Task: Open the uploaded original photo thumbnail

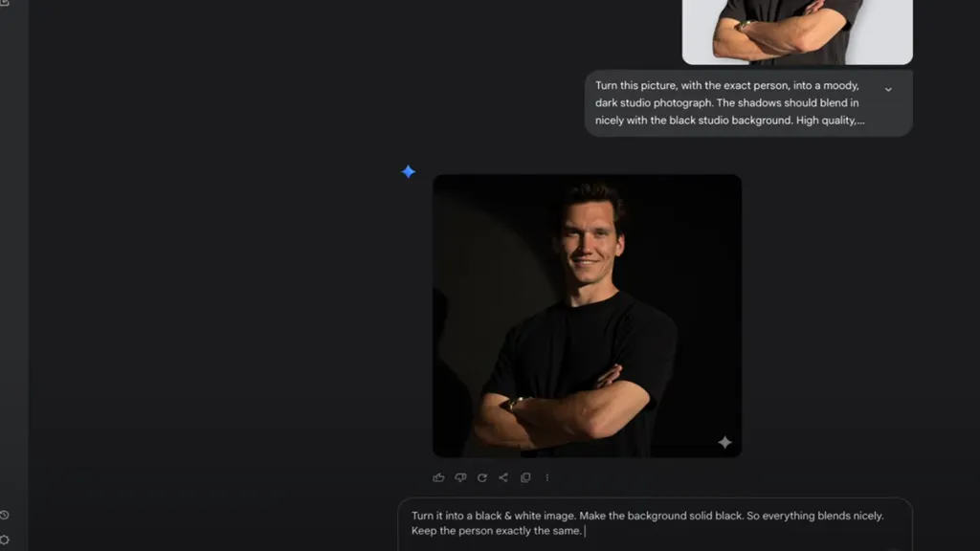Action: point(796,31)
